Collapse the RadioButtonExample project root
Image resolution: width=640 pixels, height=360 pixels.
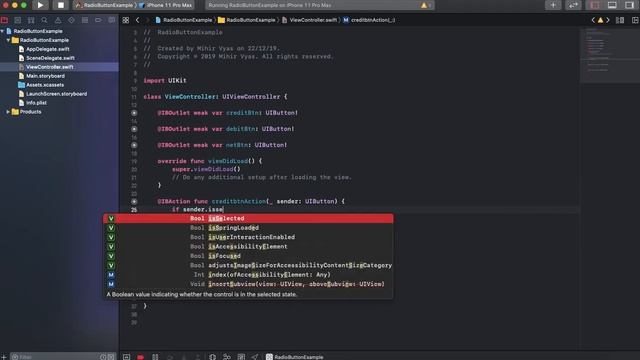pos(2,31)
